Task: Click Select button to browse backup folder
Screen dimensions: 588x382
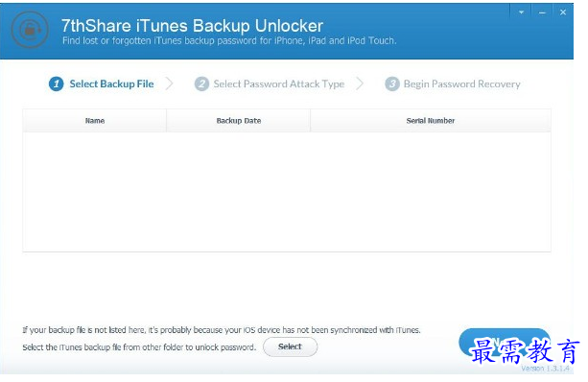Action: (291, 346)
